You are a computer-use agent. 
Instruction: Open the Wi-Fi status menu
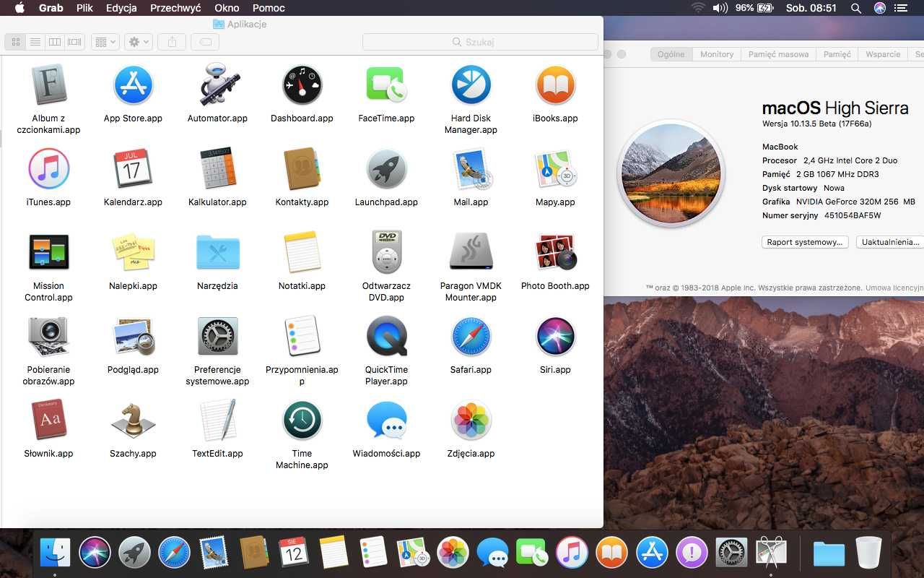(697, 8)
